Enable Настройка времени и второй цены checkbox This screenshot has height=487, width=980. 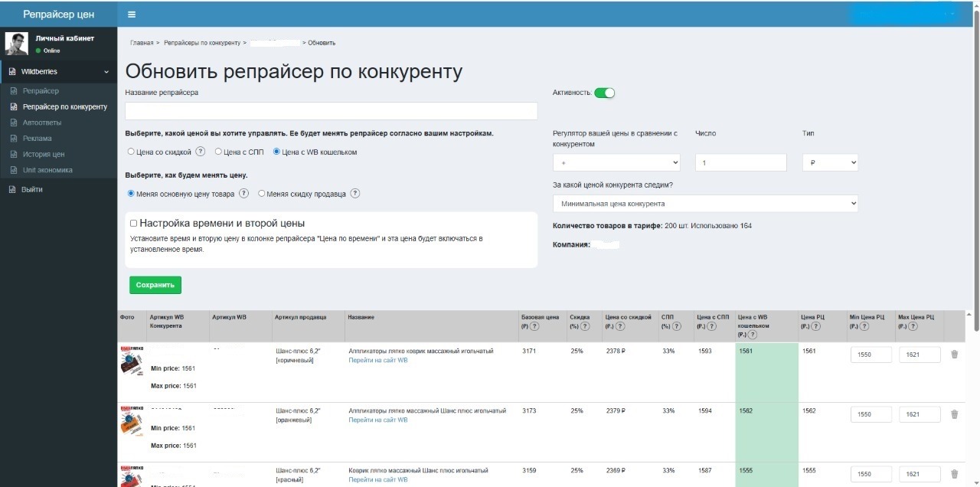pyautogui.click(x=134, y=224)
